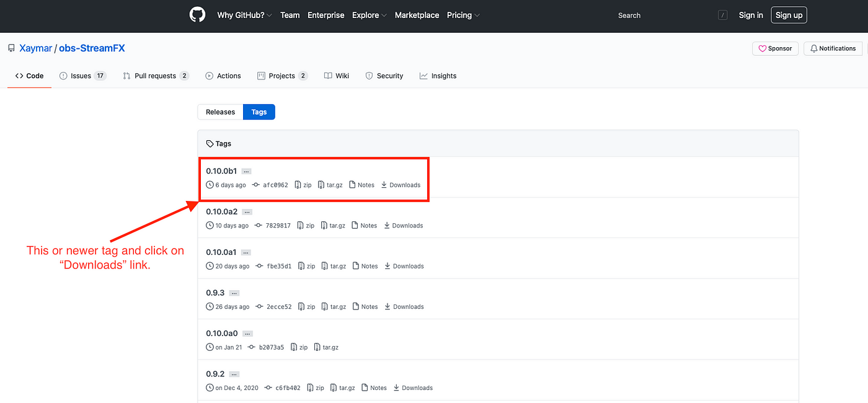
Task: Switch to the Wiki tab
Action: click(336, 76)
